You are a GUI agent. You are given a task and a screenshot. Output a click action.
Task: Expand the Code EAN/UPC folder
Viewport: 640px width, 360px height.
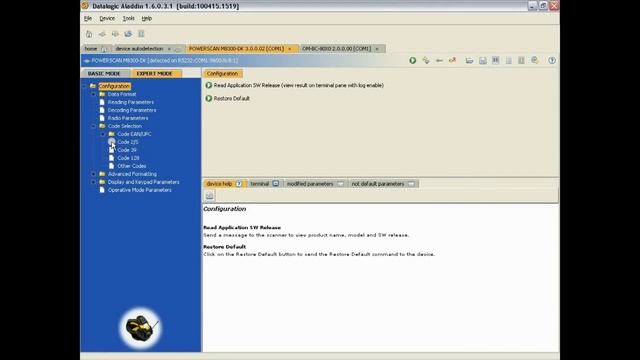(x=103, y=134)
